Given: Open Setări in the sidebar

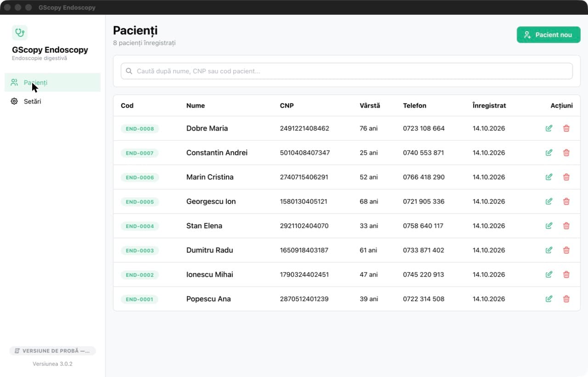Looking at the screenshot, I should tap(53, 101).
